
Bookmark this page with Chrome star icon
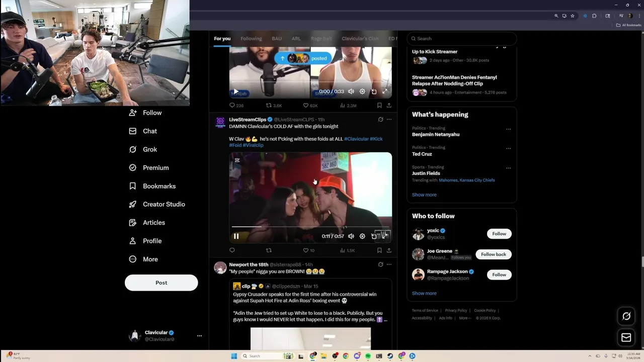point(573,16)
